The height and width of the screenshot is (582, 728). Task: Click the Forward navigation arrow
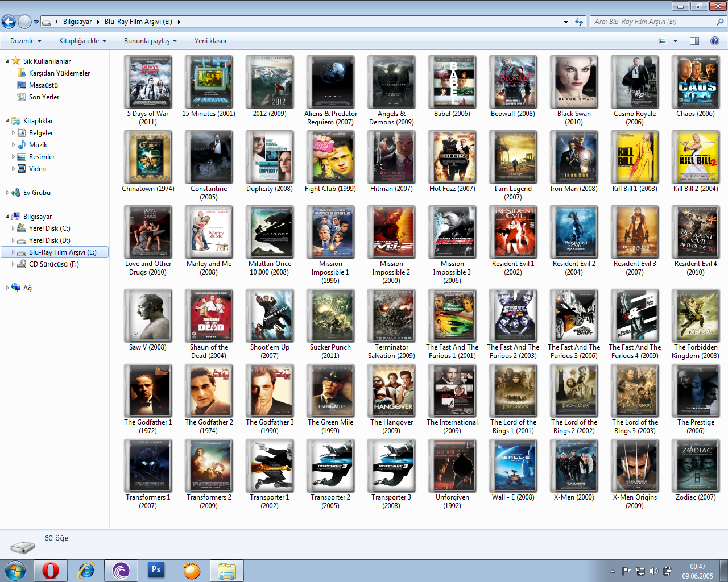pyautogui.click(x=24, y=22)
